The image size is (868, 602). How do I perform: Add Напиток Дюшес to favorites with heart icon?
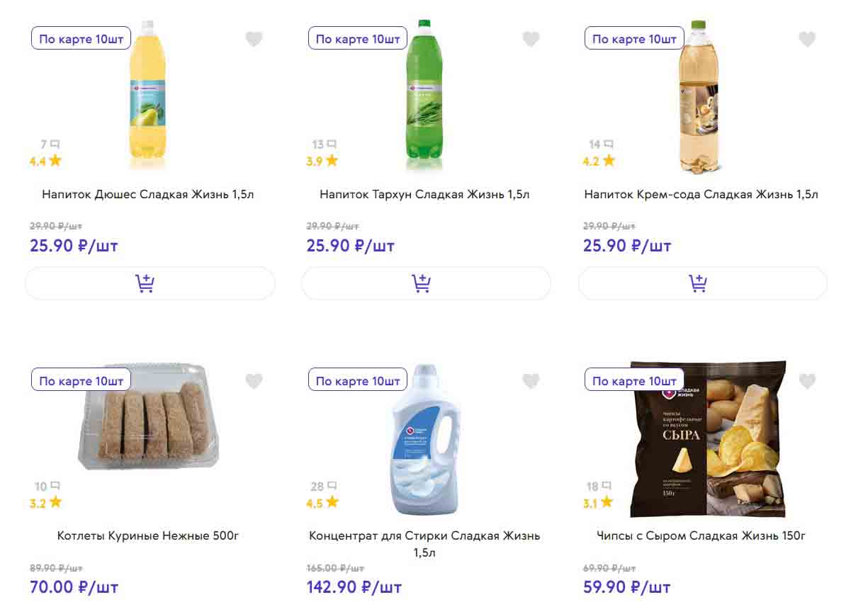click(x=254, y=40)
